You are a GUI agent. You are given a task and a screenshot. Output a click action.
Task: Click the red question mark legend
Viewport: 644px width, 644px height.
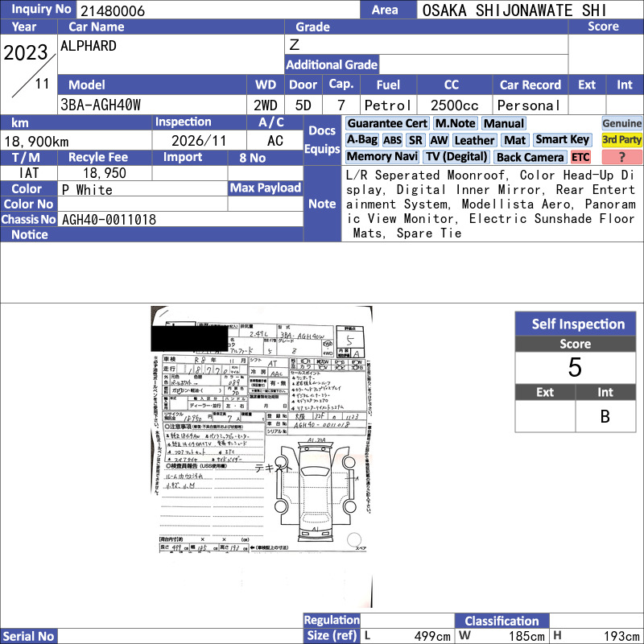(621, 157)
